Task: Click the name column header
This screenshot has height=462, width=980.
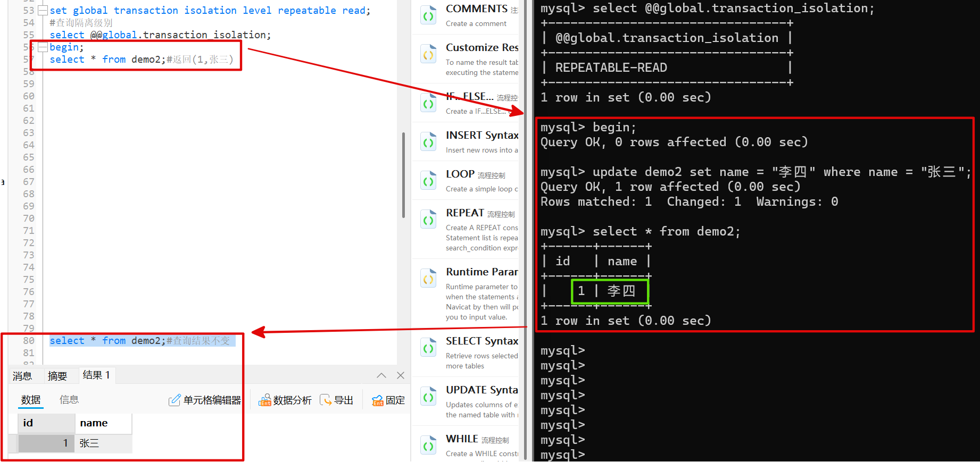Action: pyautogui.click(x=103, y=423)
